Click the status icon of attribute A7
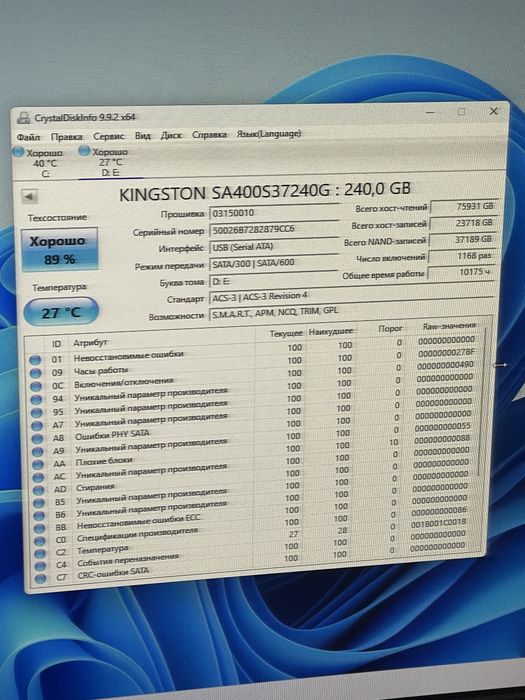Screen dimensions: 525x700 [x=37, y=425]
